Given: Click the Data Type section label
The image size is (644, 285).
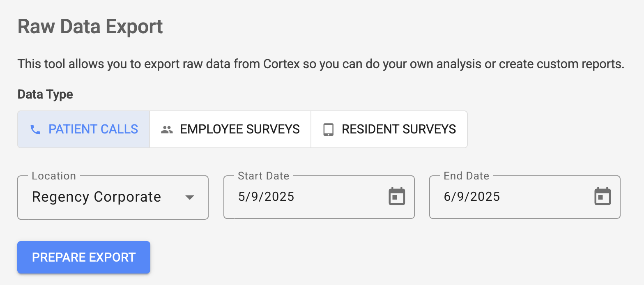Looking at the screenshot, I should coord(45,94).
